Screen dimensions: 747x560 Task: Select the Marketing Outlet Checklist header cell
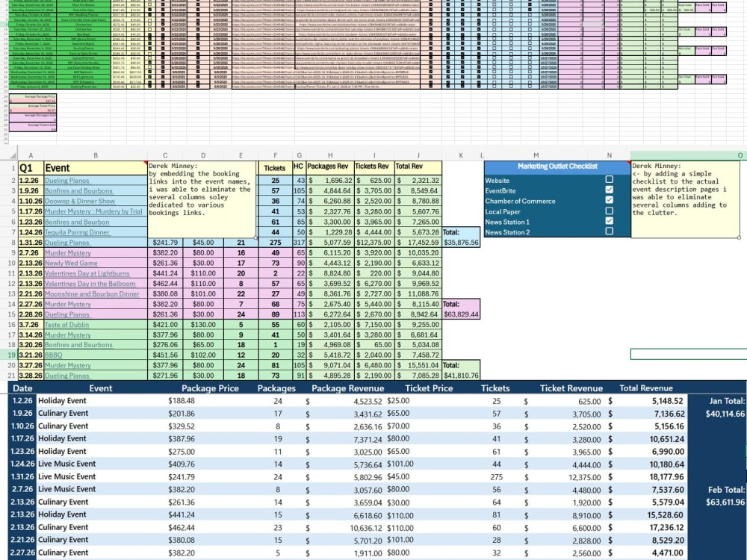pos(557,167)
